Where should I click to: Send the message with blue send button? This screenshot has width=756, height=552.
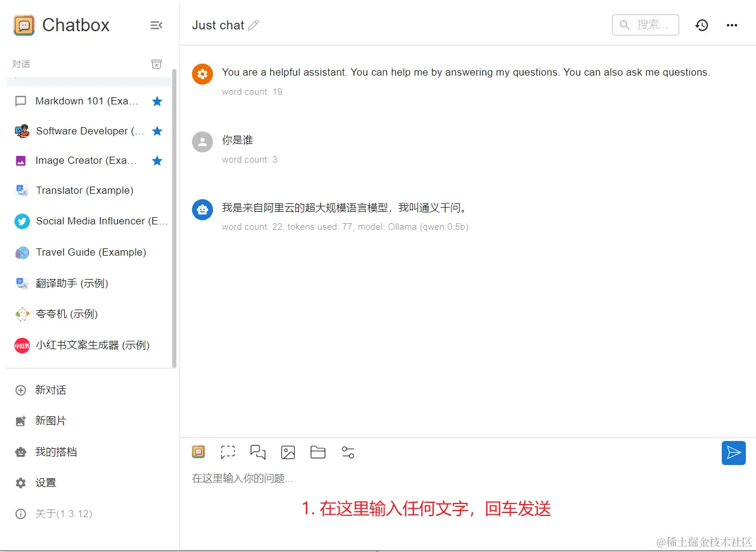[x=734, y=453]
